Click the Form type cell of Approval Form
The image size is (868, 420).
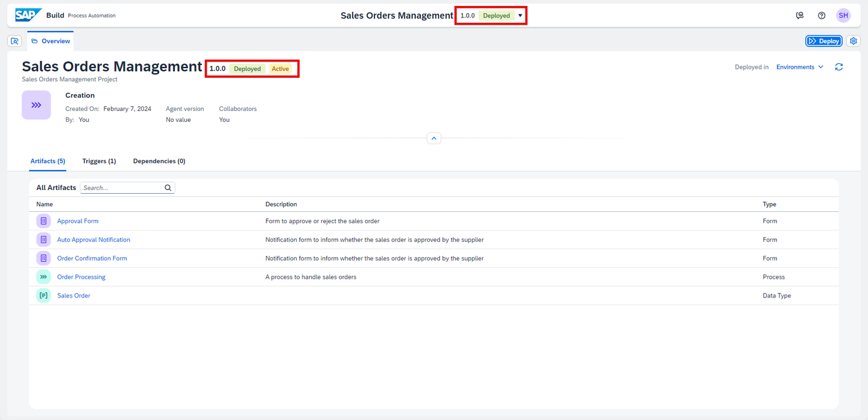coord(770,221)
